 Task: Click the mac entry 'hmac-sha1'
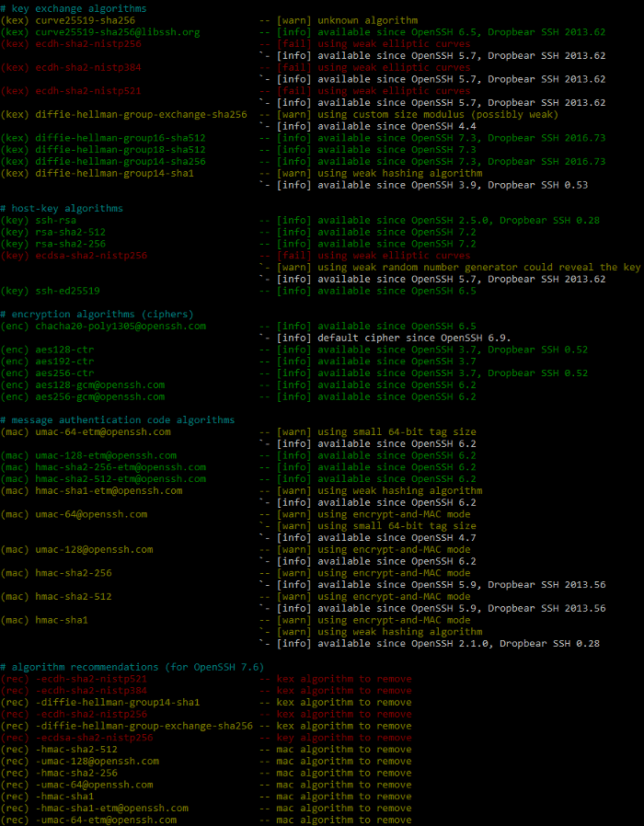click(x=62, y=620)
